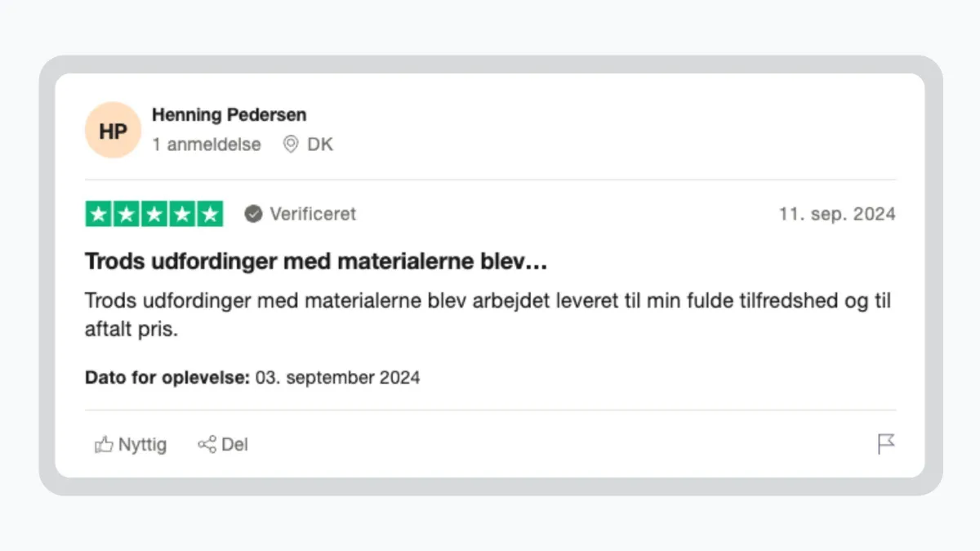Share review via Del button

pos(223,445)
